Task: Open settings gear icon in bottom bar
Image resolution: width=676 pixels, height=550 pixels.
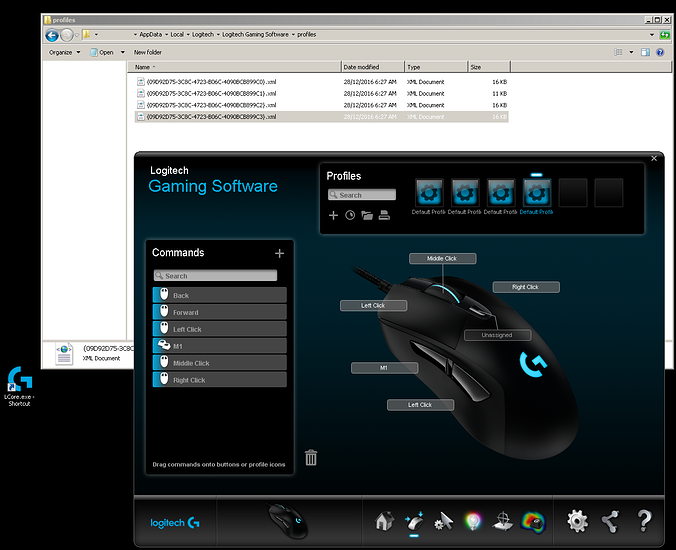Action: click(577, 520)
